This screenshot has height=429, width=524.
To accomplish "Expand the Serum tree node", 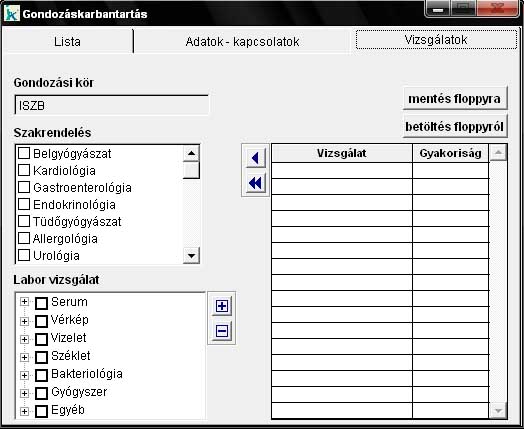I will click(x=24, y=302).
